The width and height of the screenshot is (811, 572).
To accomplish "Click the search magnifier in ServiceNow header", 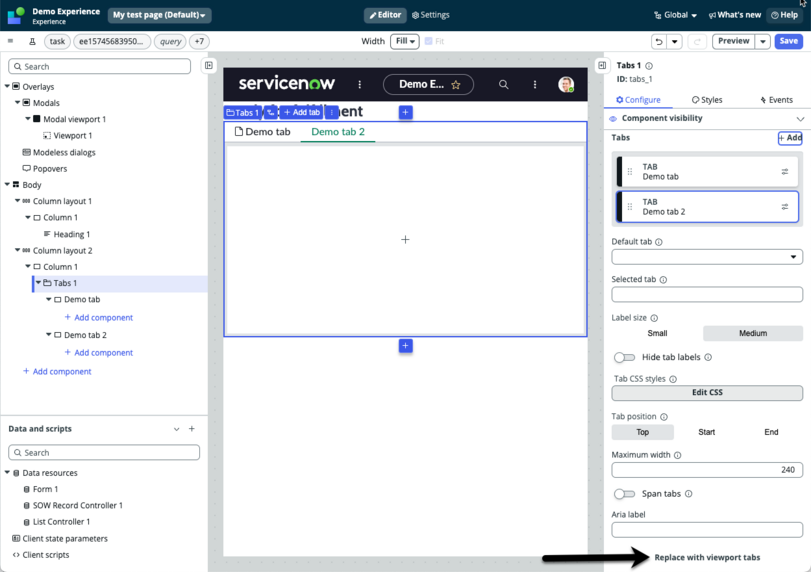I will (x=503, y=84).
